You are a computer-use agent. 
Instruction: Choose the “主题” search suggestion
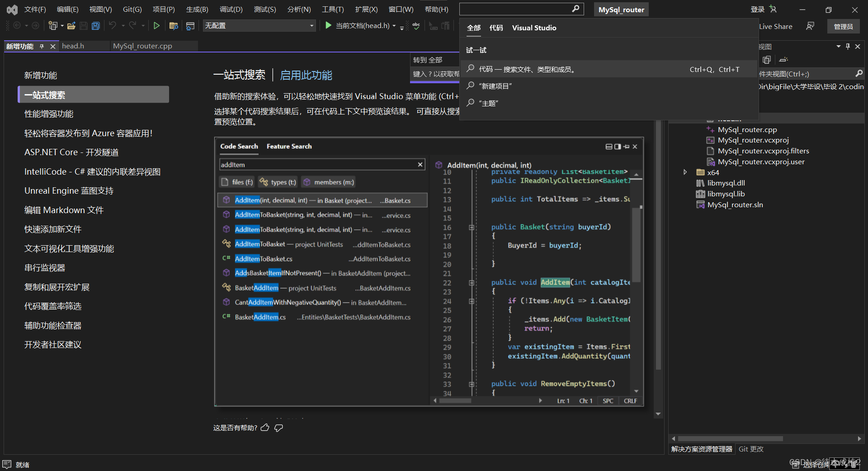pyautogui.click(x=609, y=103)
